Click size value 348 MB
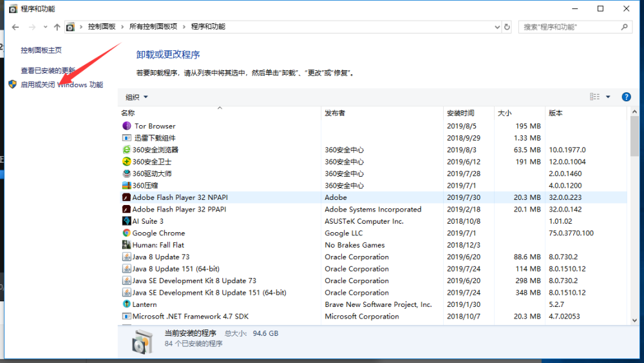This screenshot has height=363, width=644. [x=528, y=293]
